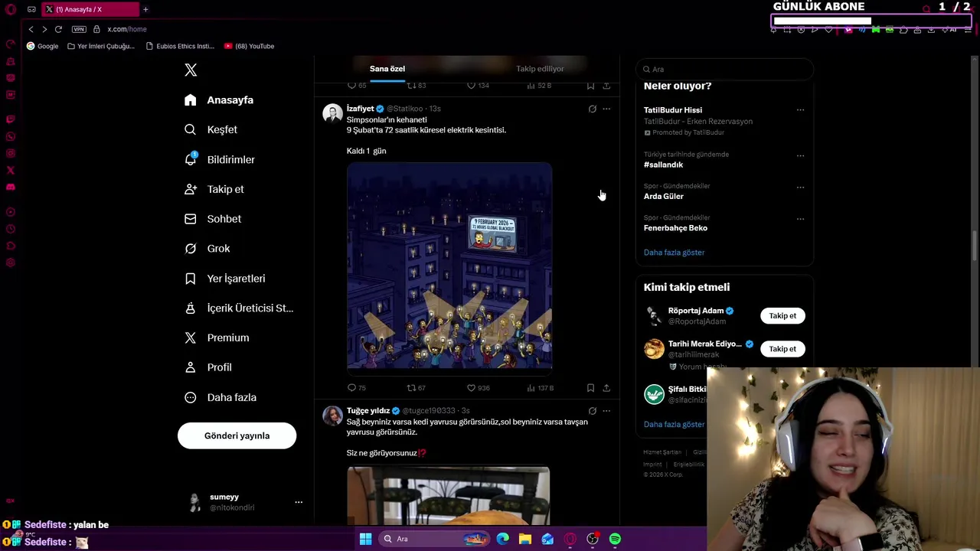
Task: Open options for TatilBudur Hissi trend
Action: 800,110
